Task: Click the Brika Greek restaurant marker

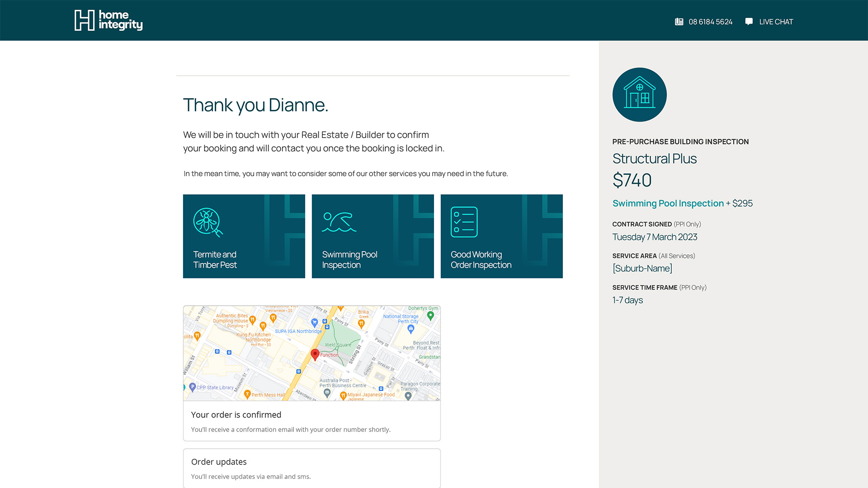Action: click(361, 324)
